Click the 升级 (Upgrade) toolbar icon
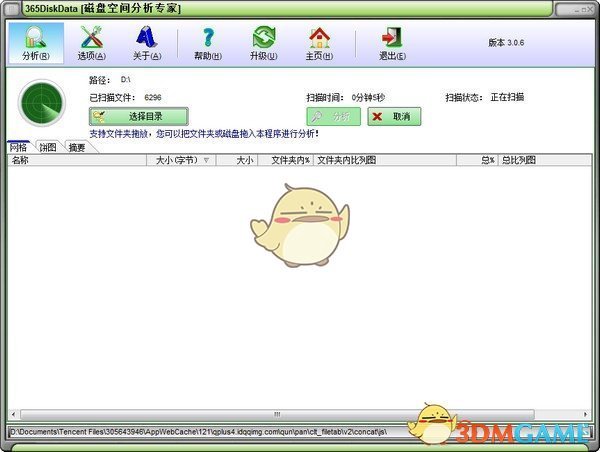Screen dimensions: 600x452 pyautogui.click(x=264, y=42)
